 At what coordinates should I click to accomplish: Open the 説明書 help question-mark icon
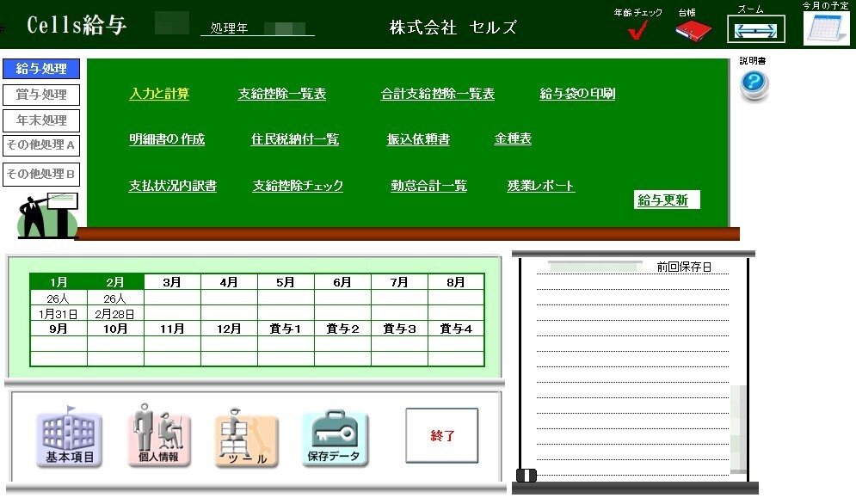754,86
